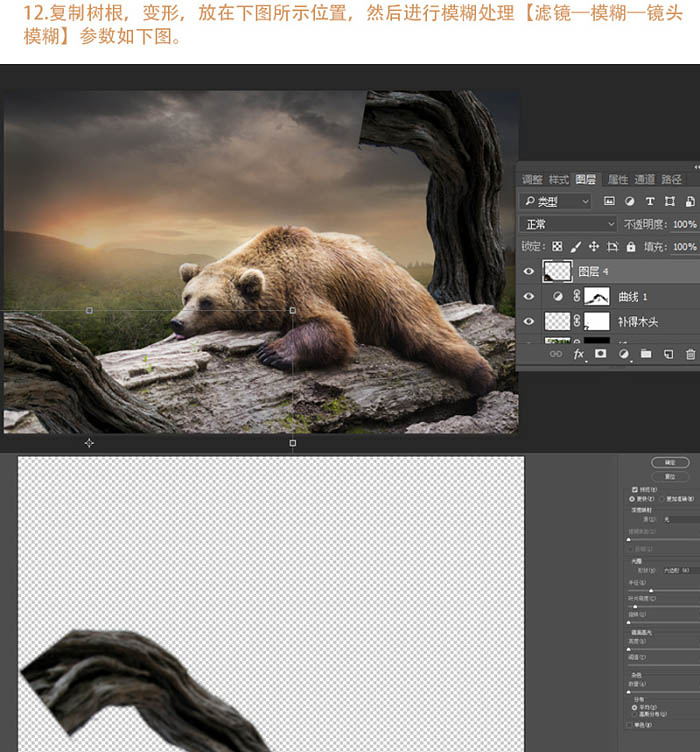Toggle preview checkbox in Lens Blur dialog
700x752 pixels.
pos(634,490)
